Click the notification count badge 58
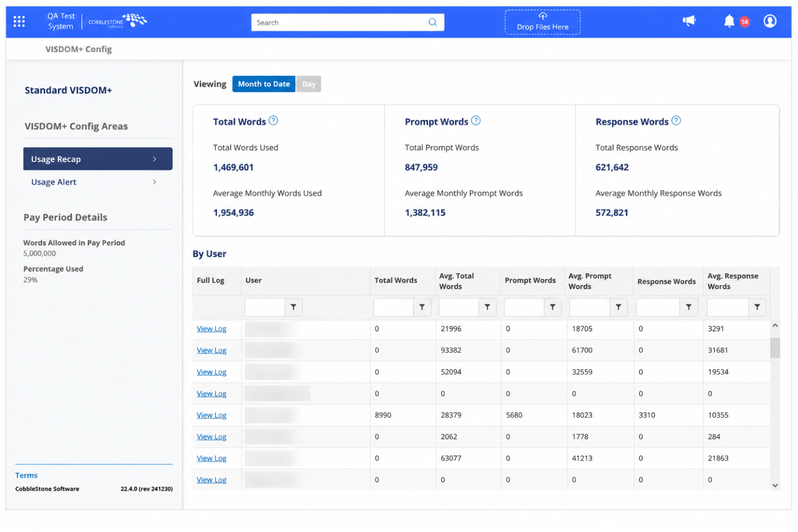The height and width of the screenshot is (532, 798). tap(745, 22)
